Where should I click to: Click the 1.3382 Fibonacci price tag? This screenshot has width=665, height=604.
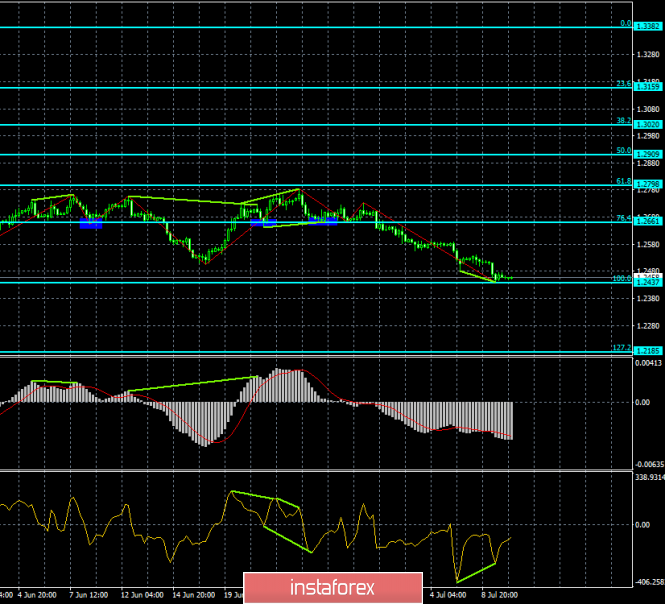point(649,27)
